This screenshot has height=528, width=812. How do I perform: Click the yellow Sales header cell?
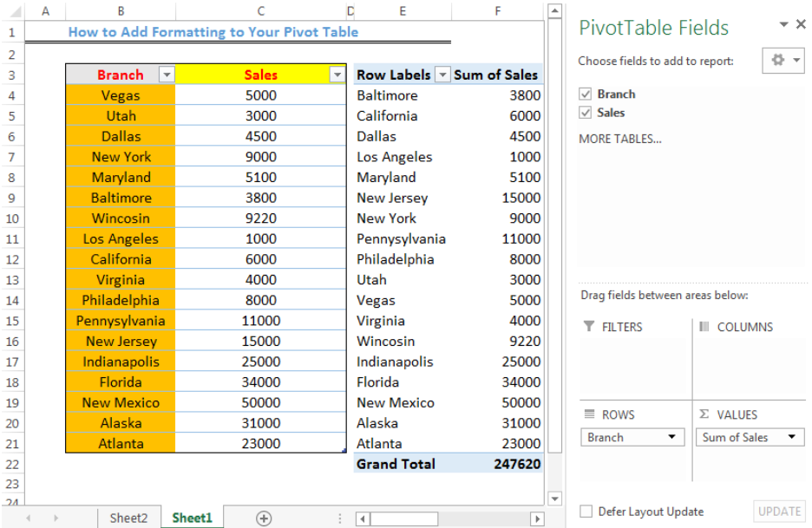(260, 75)
